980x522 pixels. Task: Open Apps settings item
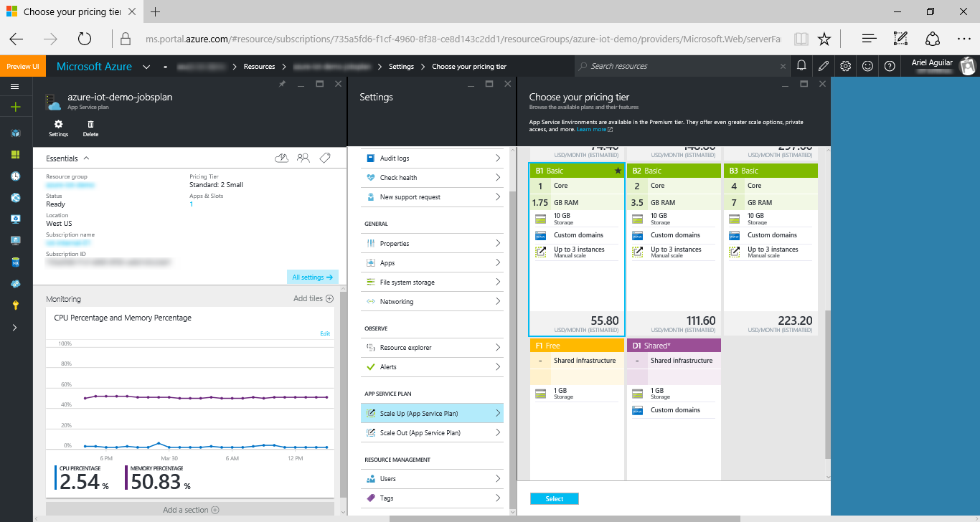pyautogui.click(x=432, y=262)
